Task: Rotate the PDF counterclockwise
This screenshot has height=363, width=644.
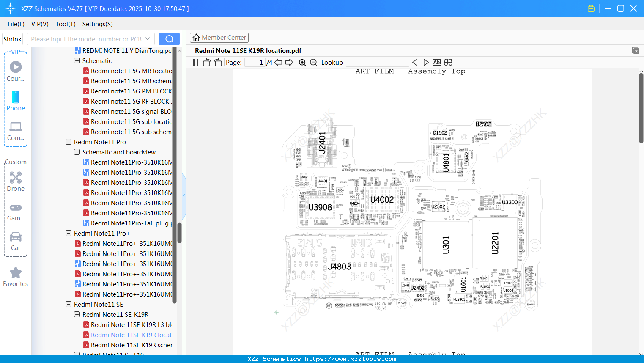Action: coord(206,62)
